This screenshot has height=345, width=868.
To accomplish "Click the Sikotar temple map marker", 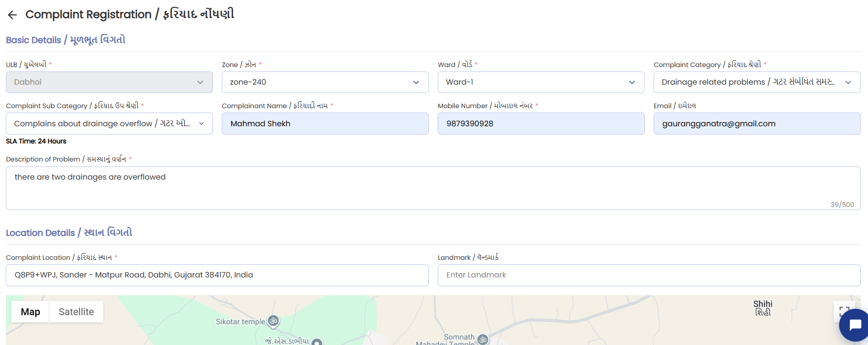I will 274,321.
